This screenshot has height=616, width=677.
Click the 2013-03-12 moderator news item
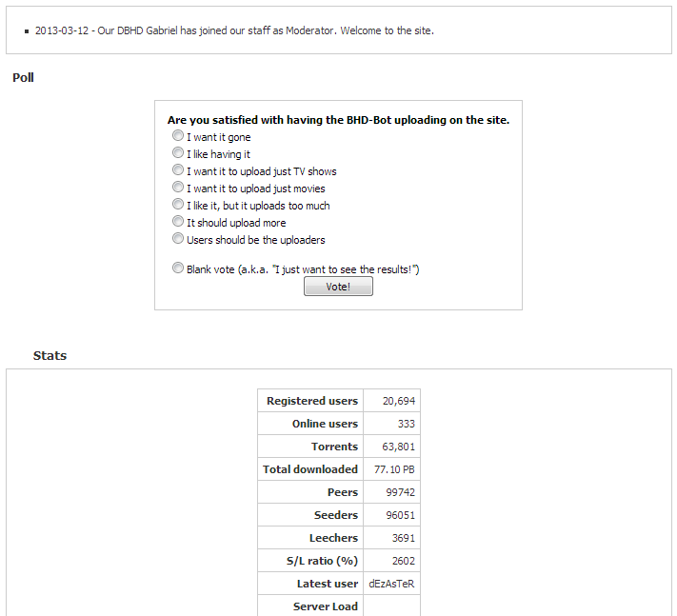point(234,30)
